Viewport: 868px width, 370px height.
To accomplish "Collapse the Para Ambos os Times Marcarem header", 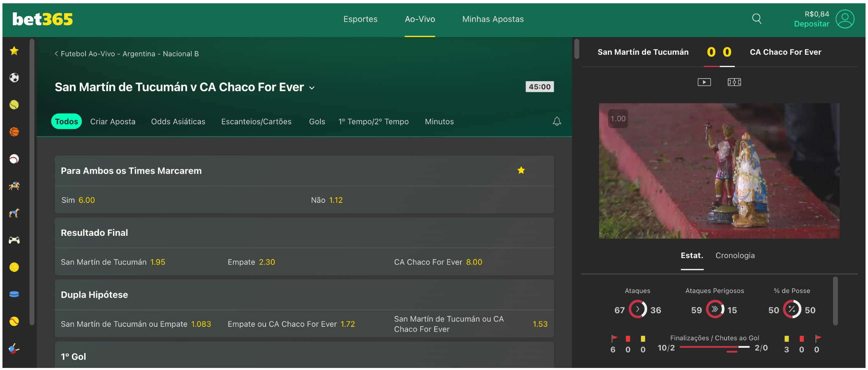I will [x=304, y=171].
